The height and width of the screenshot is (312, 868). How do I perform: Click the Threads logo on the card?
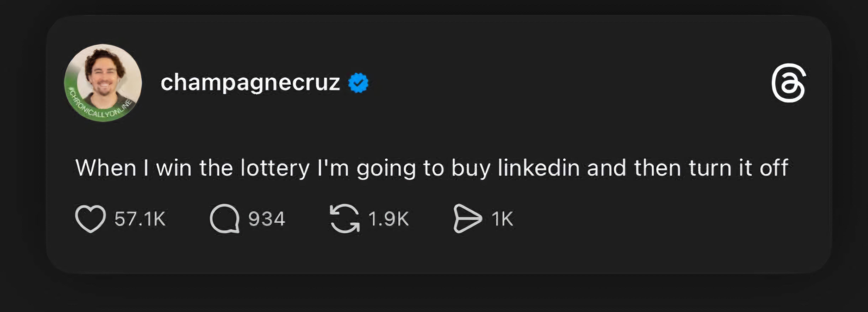(x=788, y=83)
